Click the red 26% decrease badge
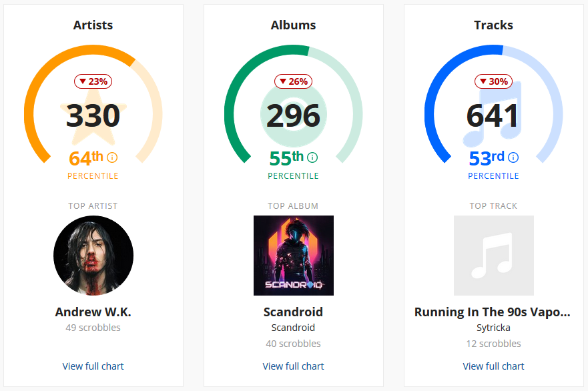This screenshot has width=588, height=391. pos(293,81)
